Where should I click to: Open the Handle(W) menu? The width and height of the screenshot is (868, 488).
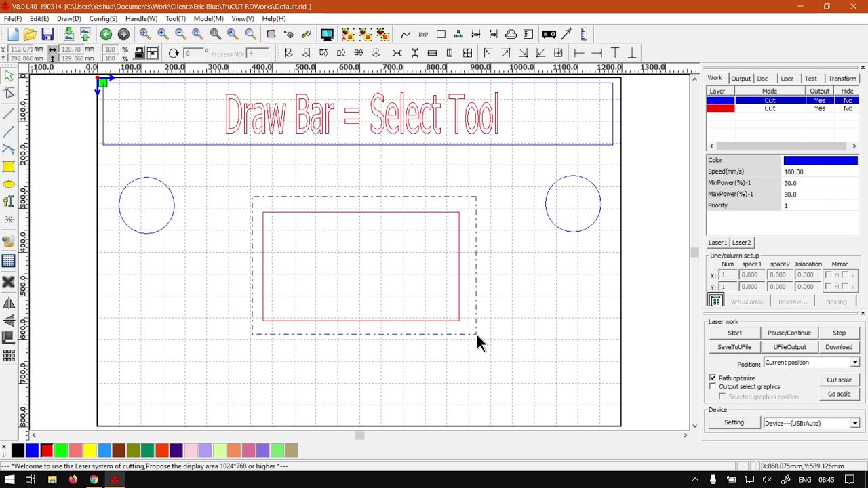pyautogui.click(x=141, y=18)
